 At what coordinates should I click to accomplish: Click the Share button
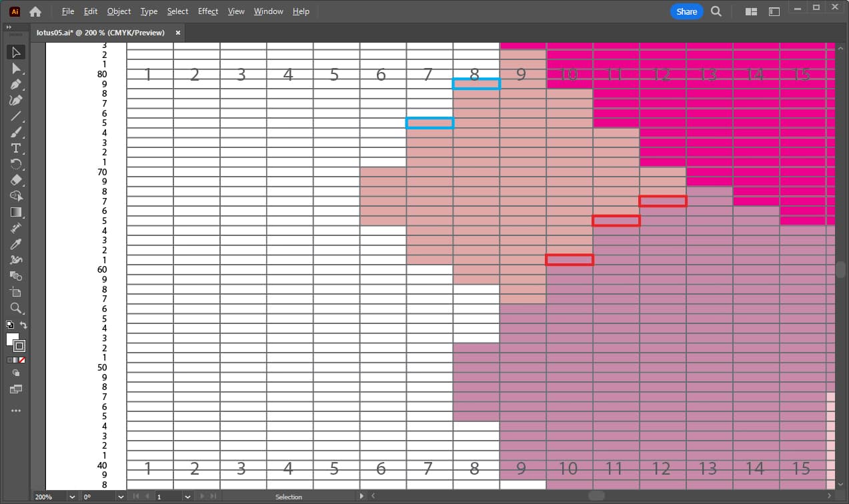pos(686,11)
